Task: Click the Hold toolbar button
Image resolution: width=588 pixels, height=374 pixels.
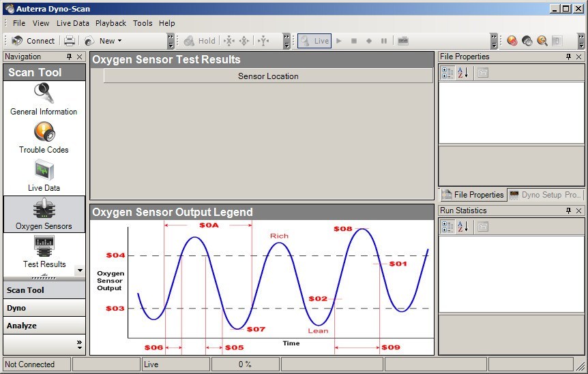Action: pyautogui.click(x=199, y=41)
